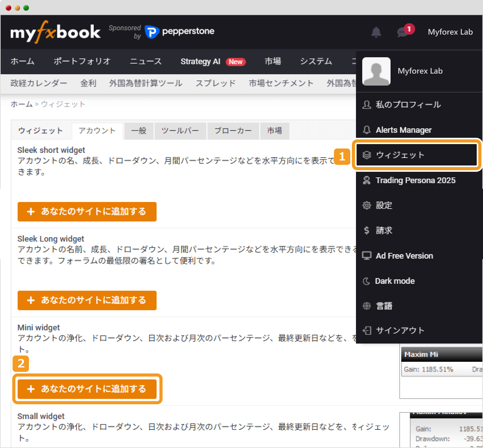The image size is (483, 448).
Task: Switch to the ブローカー tab
Action: coord(233,131)
